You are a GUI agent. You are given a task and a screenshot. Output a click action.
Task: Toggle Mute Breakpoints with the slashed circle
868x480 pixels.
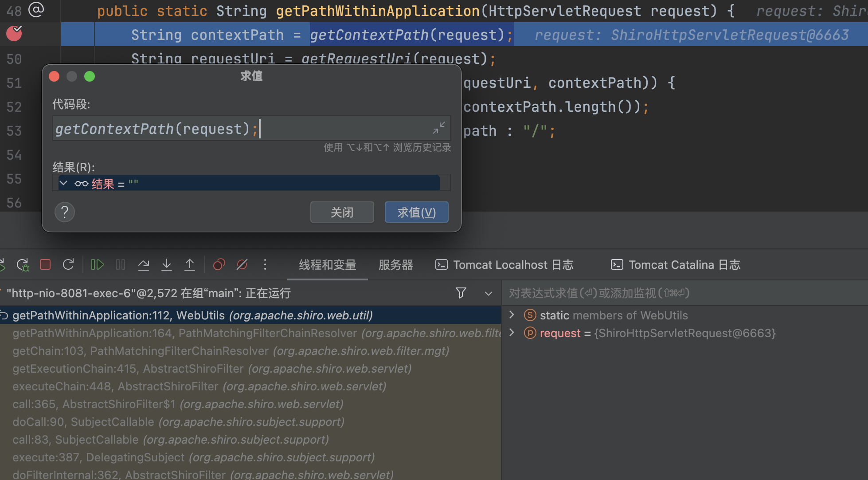point(242,265)
